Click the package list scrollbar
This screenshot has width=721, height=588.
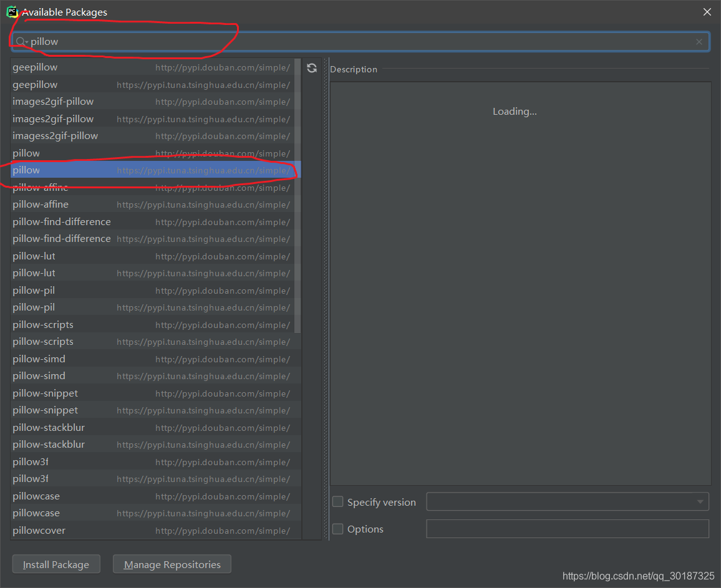click(x=298, y=195)
